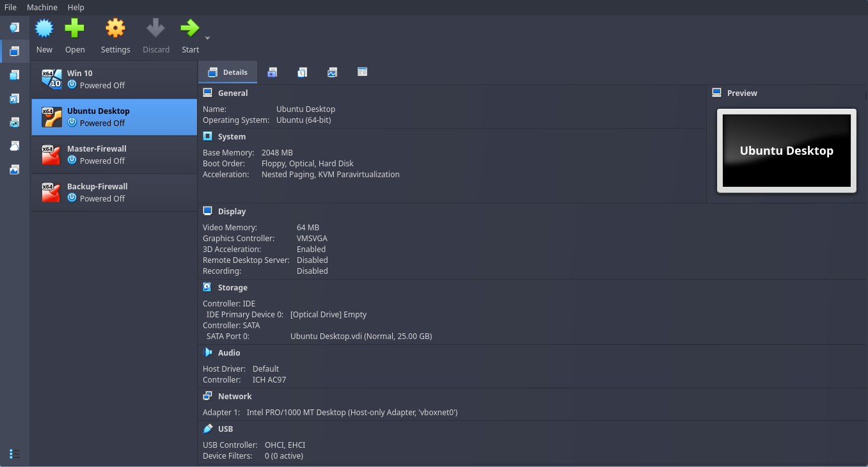Image resolution: width=868 pixels, height=467 pixels.
Task: Open the File Manager tab icon
Action: (362, 72)
